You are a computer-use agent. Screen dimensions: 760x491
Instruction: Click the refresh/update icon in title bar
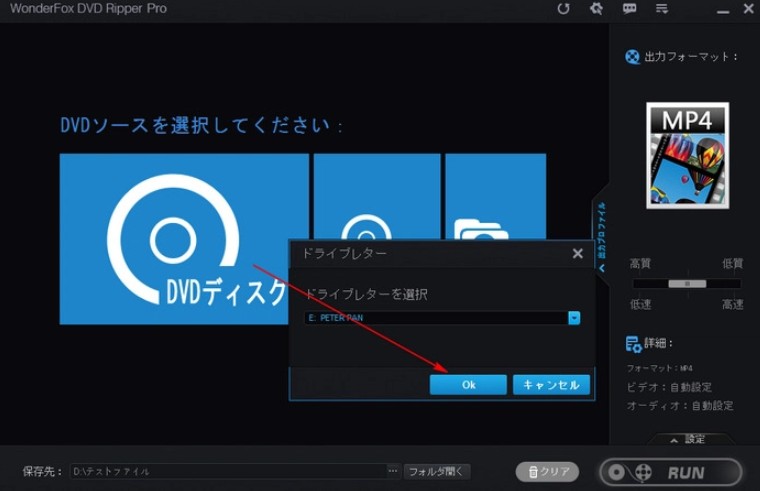click(563, 9)
